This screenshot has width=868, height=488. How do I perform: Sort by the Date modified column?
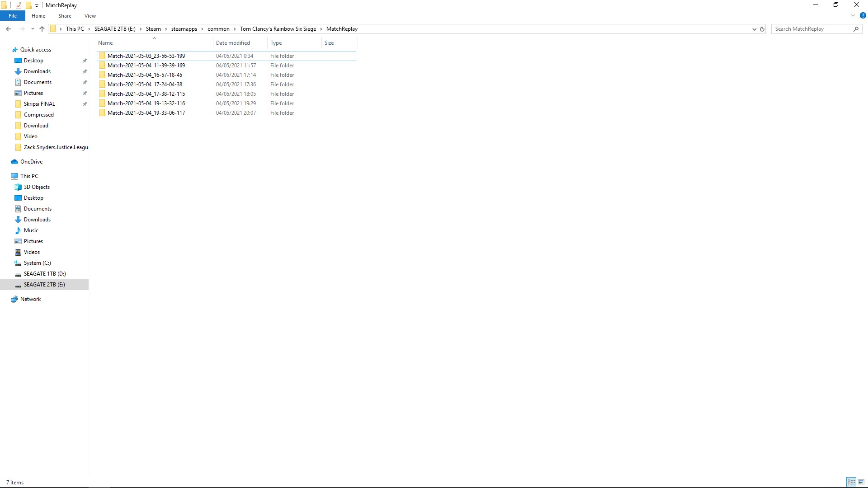[x=233, y=43]
